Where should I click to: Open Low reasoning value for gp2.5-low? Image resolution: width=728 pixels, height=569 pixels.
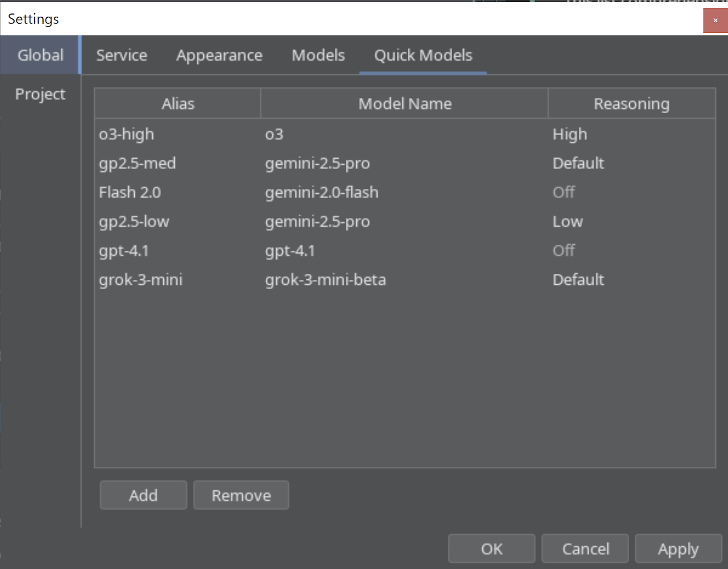pyautogui.click(x=632, y=222)
